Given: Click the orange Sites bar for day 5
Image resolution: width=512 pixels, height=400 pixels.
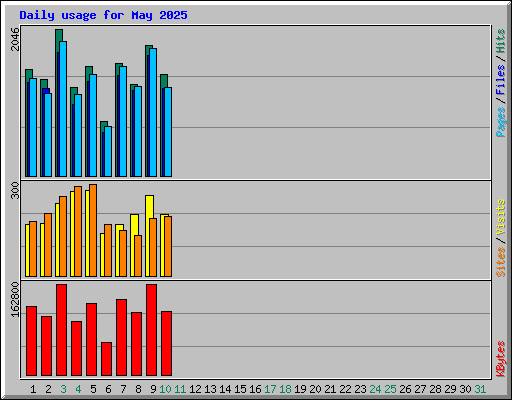Looking at the screenshot, I should click(x=93, y=231).
